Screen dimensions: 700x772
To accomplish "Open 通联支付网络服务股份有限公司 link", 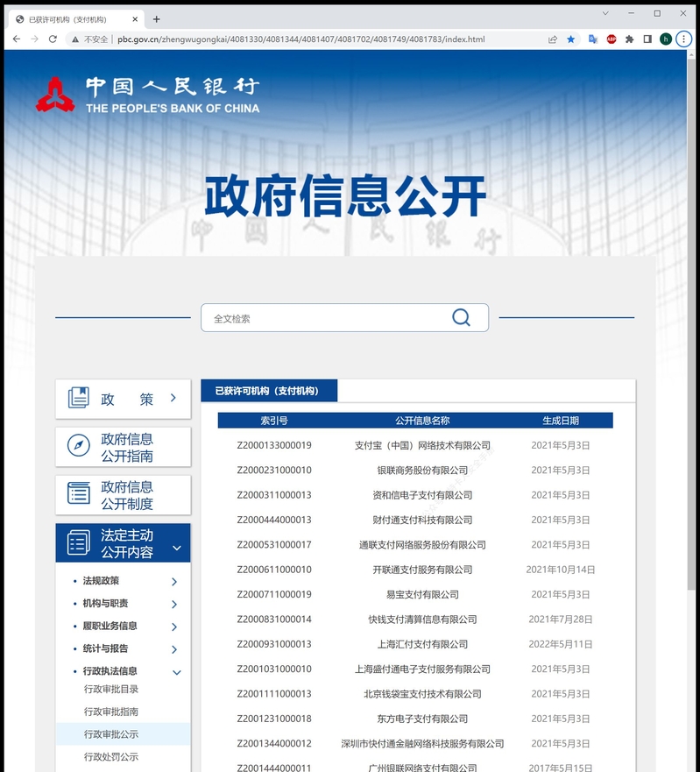I will coord(422,544).
